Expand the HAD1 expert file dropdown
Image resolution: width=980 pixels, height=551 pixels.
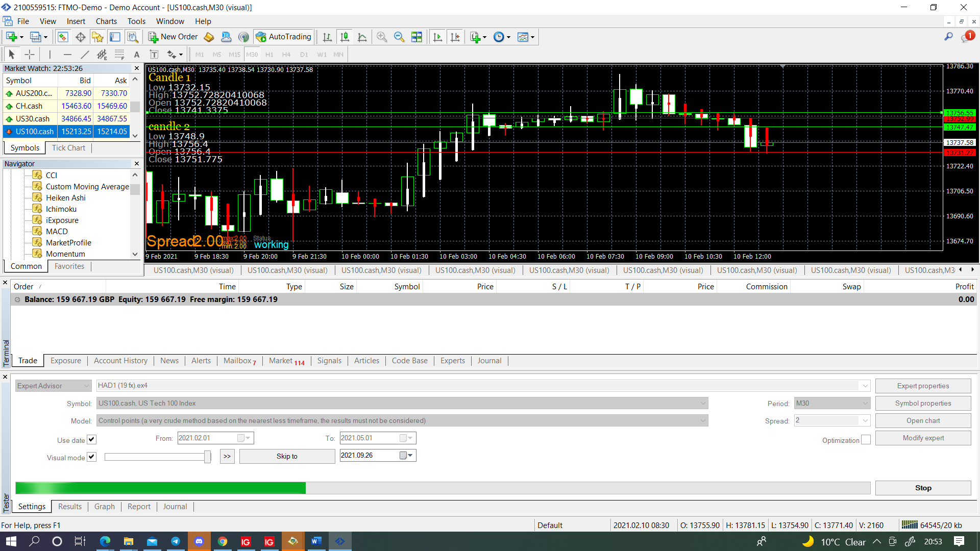[x=865, y=386]
